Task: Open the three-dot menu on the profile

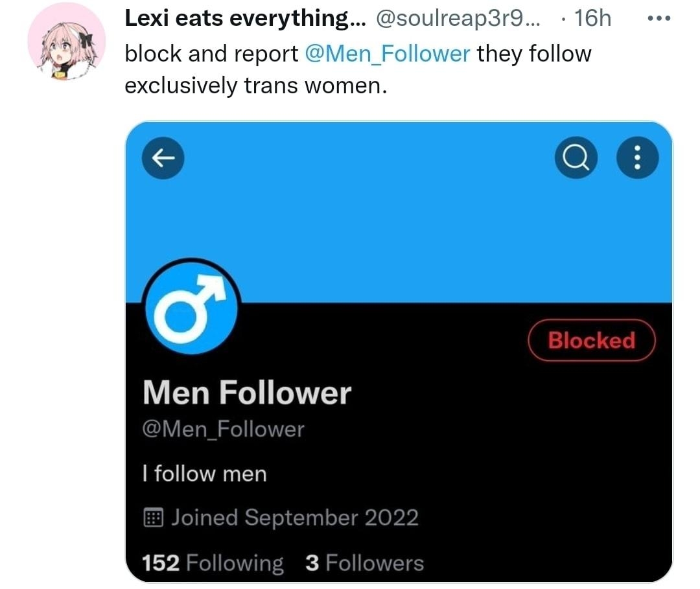Action: [x=637, y=157]
